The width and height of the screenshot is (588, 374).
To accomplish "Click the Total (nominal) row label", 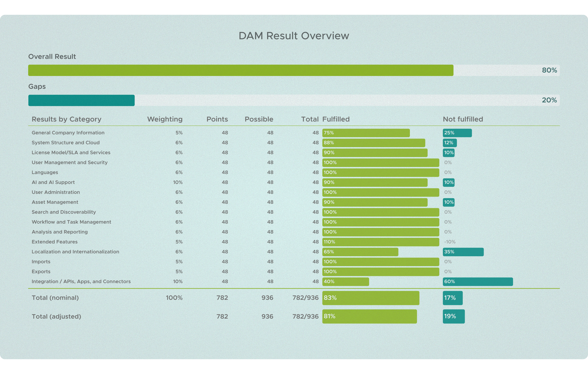I will (55, 298).
